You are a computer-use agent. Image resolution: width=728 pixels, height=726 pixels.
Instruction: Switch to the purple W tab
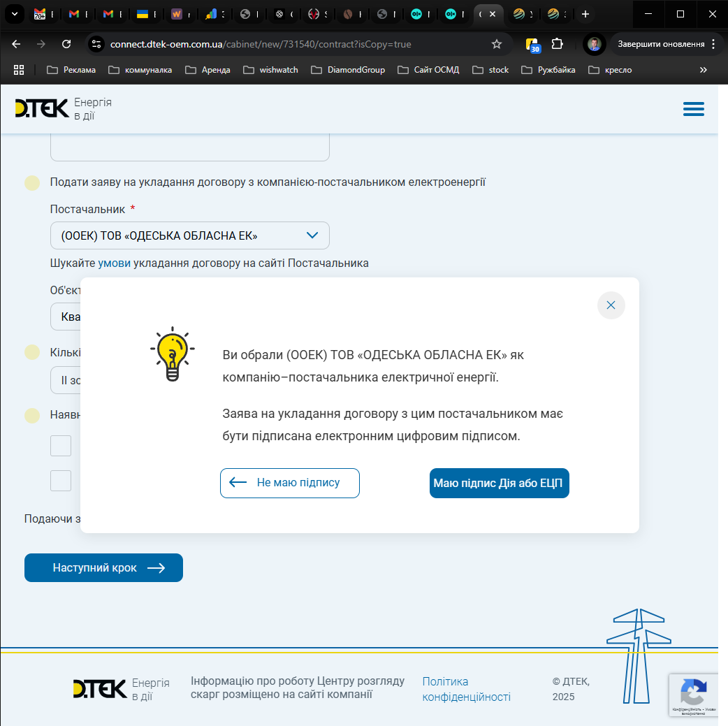pyautogui.click(x=182, y=14)
